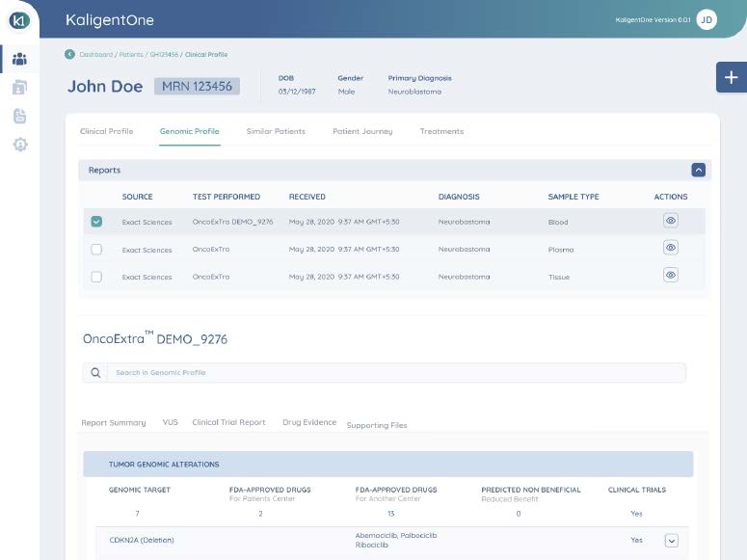Viewport: 747px width, 560px height.
Task: Open the Settings gear in sidebar
Action: click(19, 145)
